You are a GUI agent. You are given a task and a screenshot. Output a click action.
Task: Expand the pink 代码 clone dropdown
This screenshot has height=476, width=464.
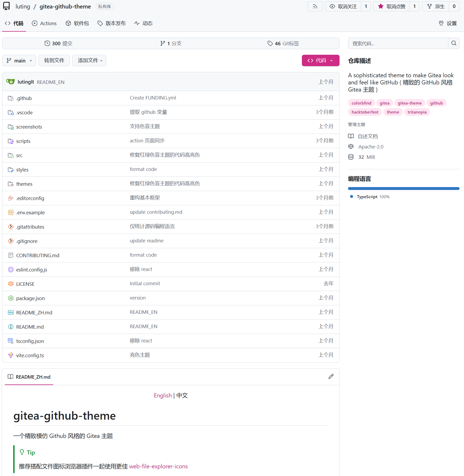pyautogui.click(x=320, y=61)
